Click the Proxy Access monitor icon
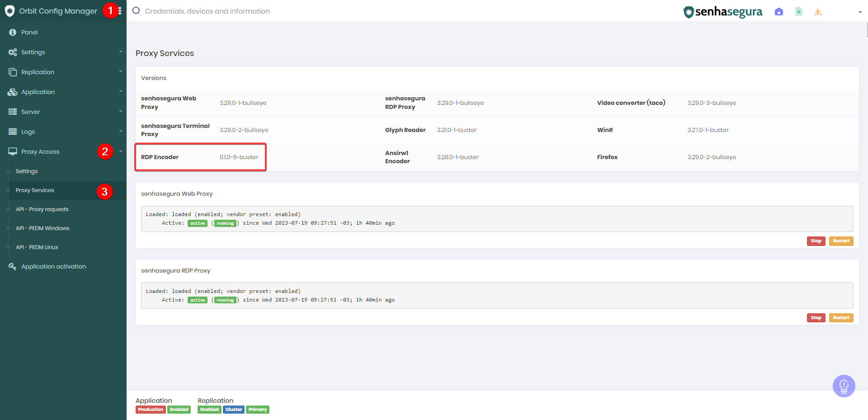This screenshot has width=868, height=420. 13,151
